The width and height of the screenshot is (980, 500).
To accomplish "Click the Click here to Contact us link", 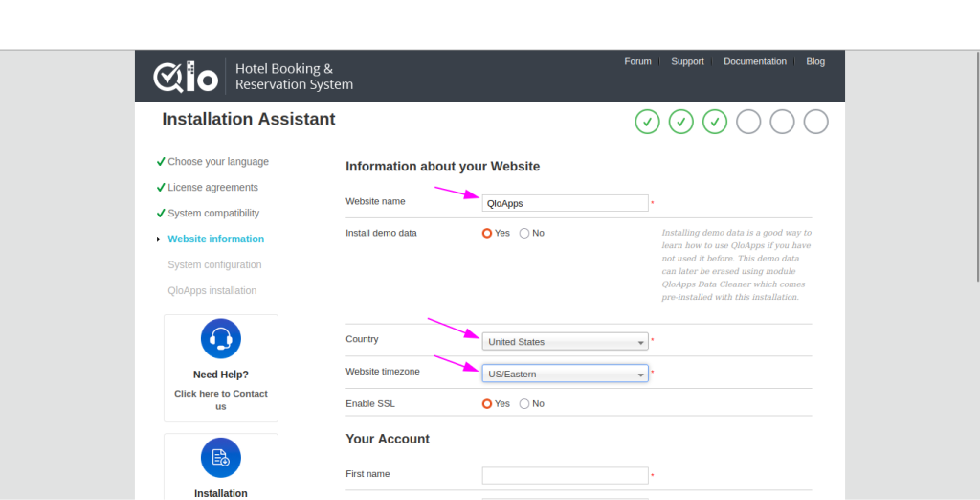I will (x=221, y=399).
